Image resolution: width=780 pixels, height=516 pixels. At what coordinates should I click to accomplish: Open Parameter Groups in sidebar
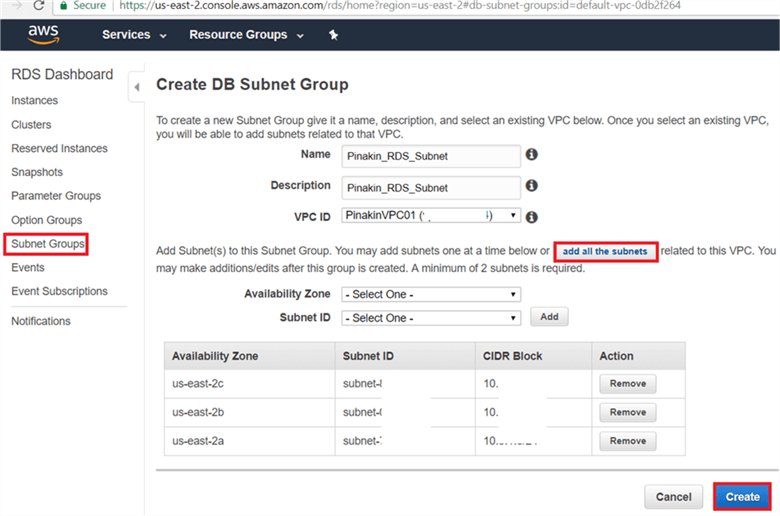coord(56,196)
